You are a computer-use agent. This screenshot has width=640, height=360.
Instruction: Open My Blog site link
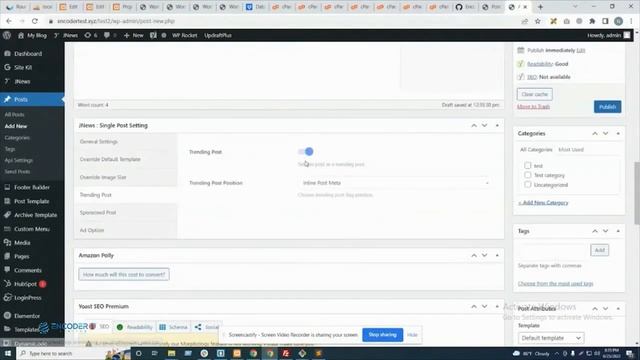click(x=32, y=36)
